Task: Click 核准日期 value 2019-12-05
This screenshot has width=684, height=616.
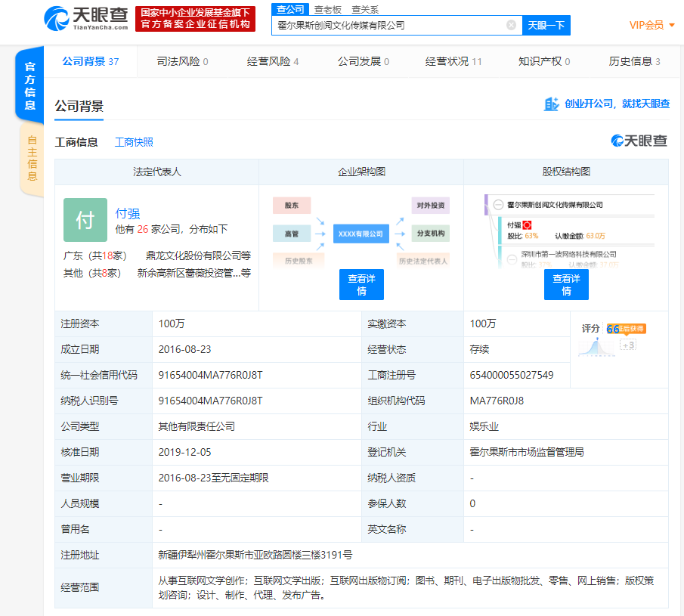Action: point(184,453)
